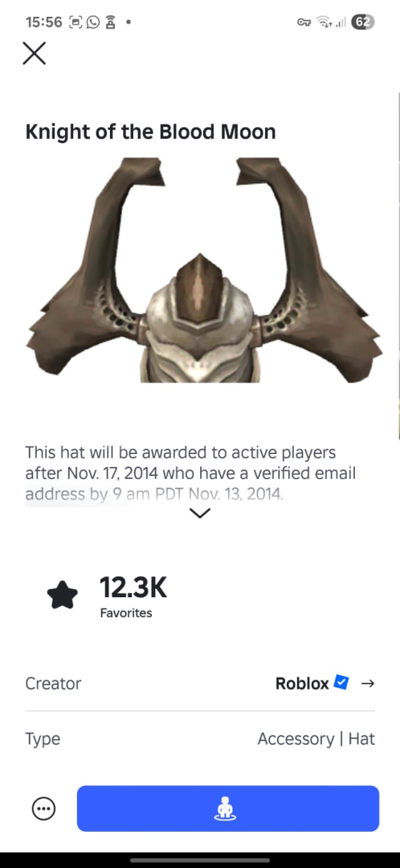Tap the Knight of the Blood Moon title

tap(150, 132)
